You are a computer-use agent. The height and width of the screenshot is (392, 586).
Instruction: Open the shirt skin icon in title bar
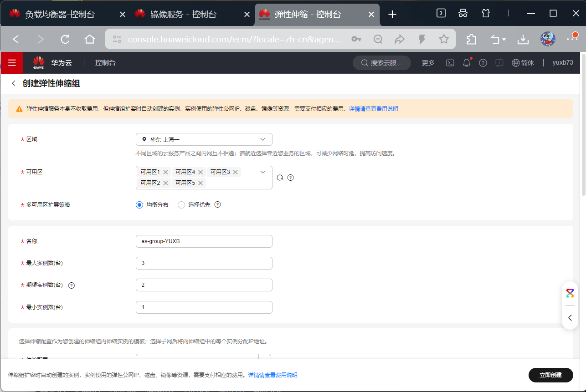486,13
